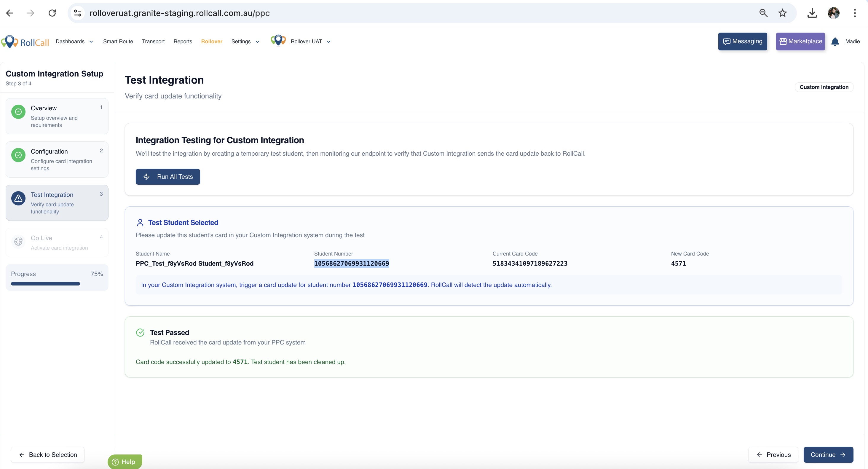Select the Smart Route menu item
This screenshot has height=469, width=868.
118,42
